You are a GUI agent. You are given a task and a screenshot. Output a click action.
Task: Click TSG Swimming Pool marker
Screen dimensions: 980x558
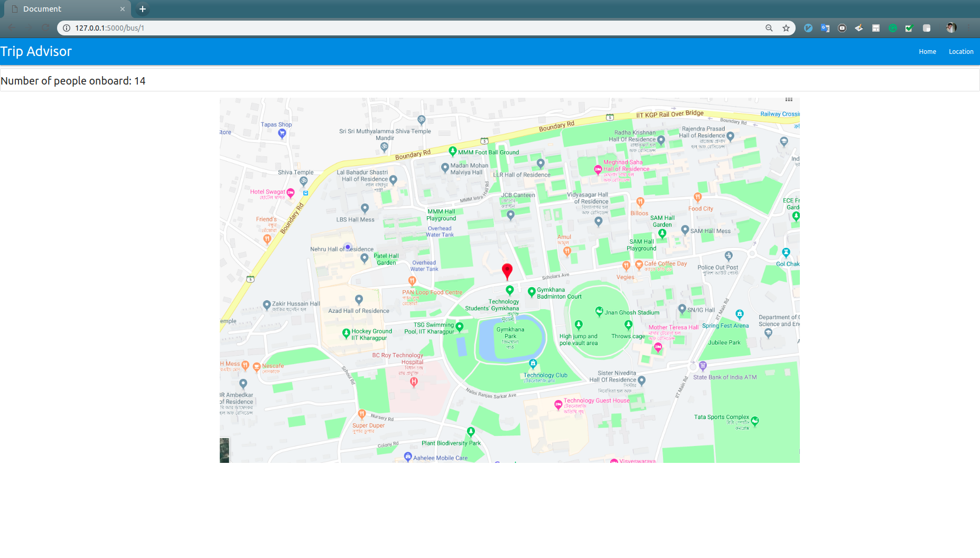(x=459, y=327)
